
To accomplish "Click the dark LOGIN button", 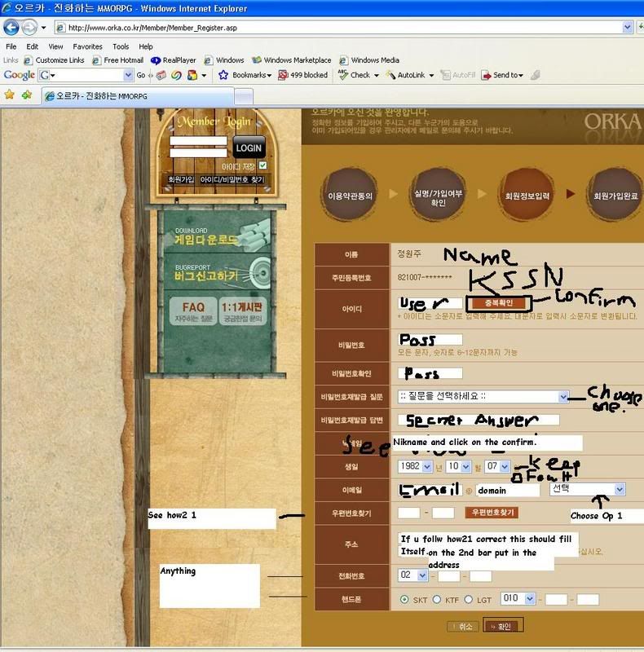I will [x=249, y=148].
